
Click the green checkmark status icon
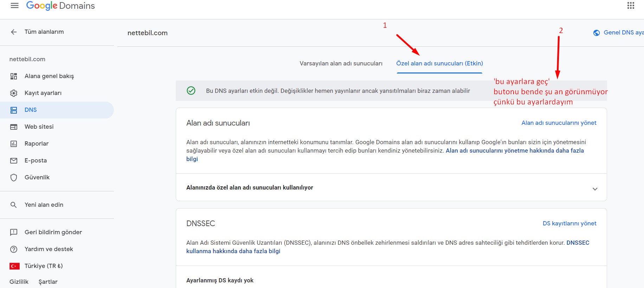tap(191, 91)
